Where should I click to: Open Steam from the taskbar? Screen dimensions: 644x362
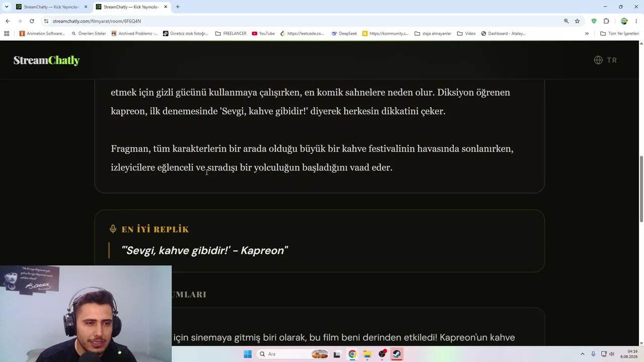pyautogui.click(x=397, y=354)
